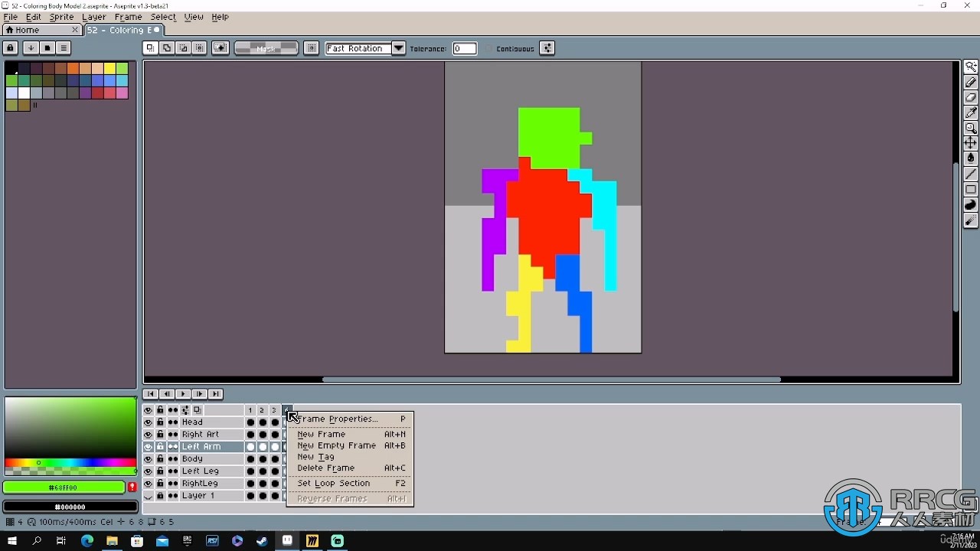
Task: Select the Rectangle tool
Action: point(970,190)
